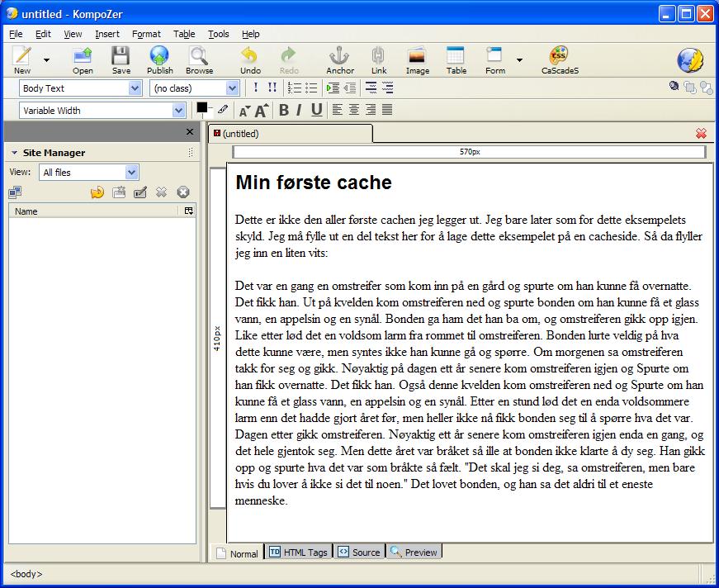Screen dimensions: 719x588
Task: Open the Help menu
Action: point(250,34)
